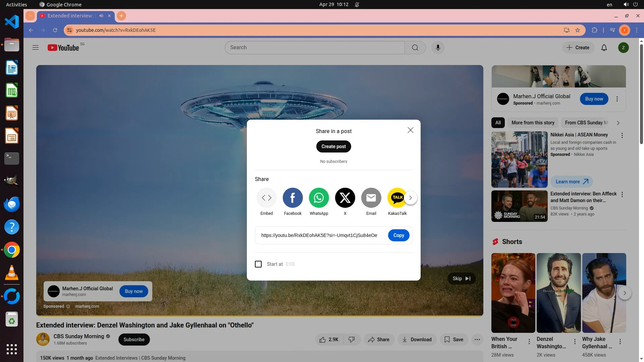Open YouTube notifications bell

(604, 48)
